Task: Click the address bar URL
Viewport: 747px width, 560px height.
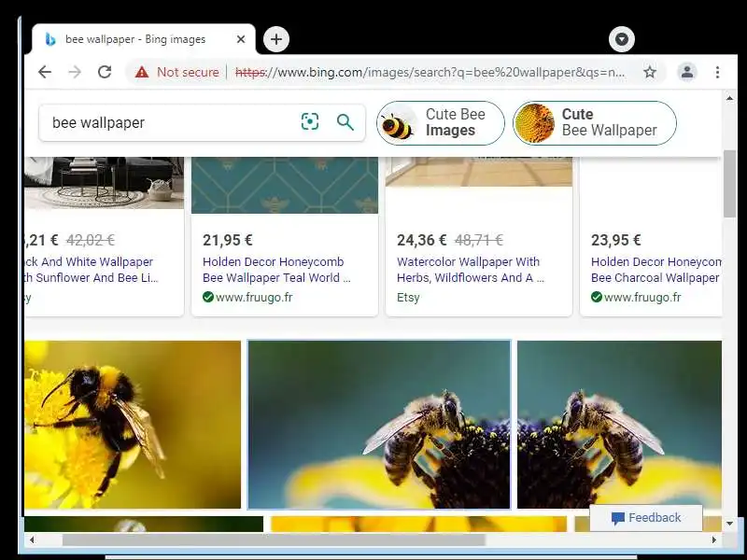Action: [x=430, y=73]
